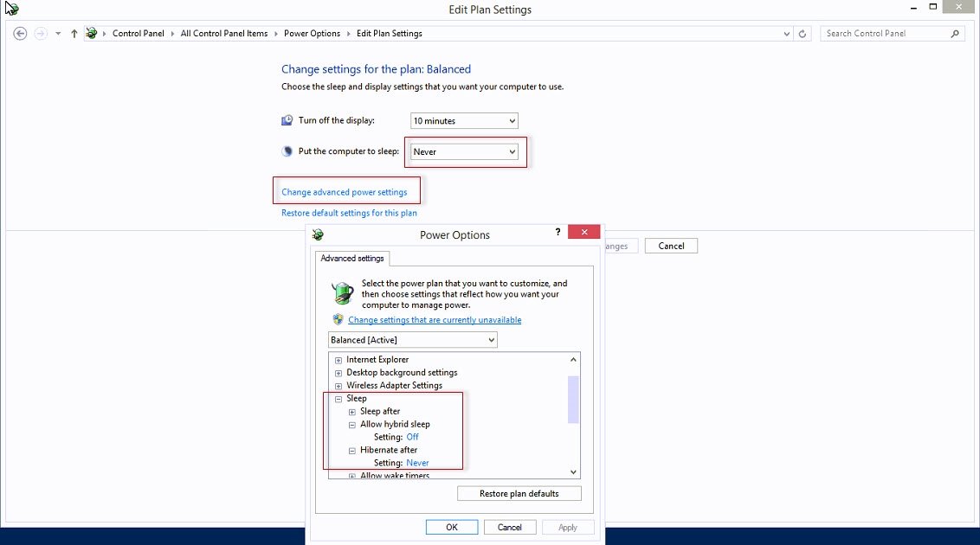
Task: Click Change advanced power settings link
Action: 344,192
